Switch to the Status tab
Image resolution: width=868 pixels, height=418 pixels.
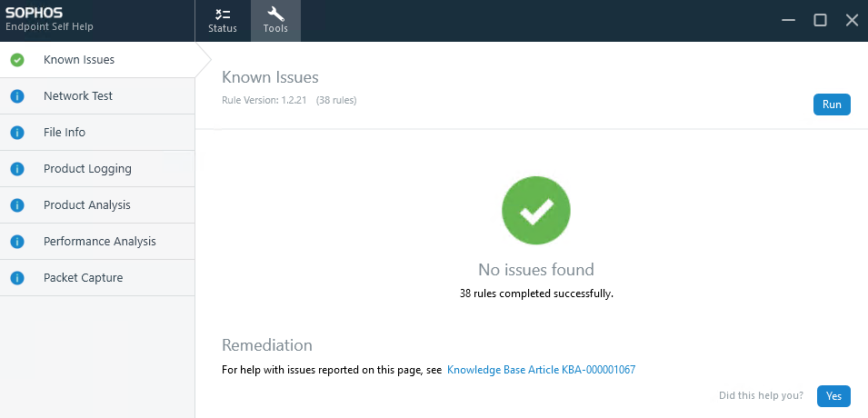pyautogui.click(x=222, y=21)
